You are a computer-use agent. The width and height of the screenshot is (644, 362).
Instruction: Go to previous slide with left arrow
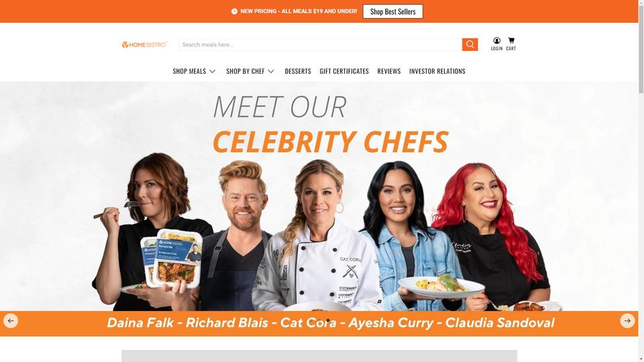click(x=11, y=320)
